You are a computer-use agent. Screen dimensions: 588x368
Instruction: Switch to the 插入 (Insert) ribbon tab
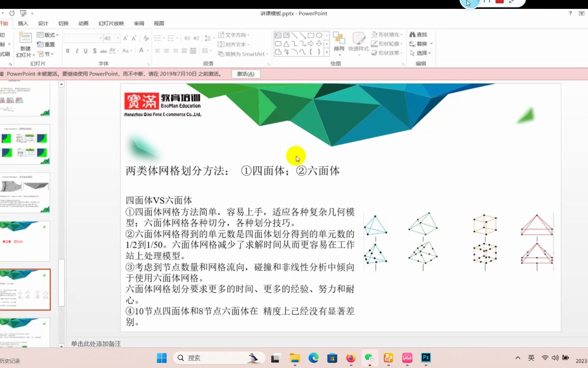coord(22,23)
